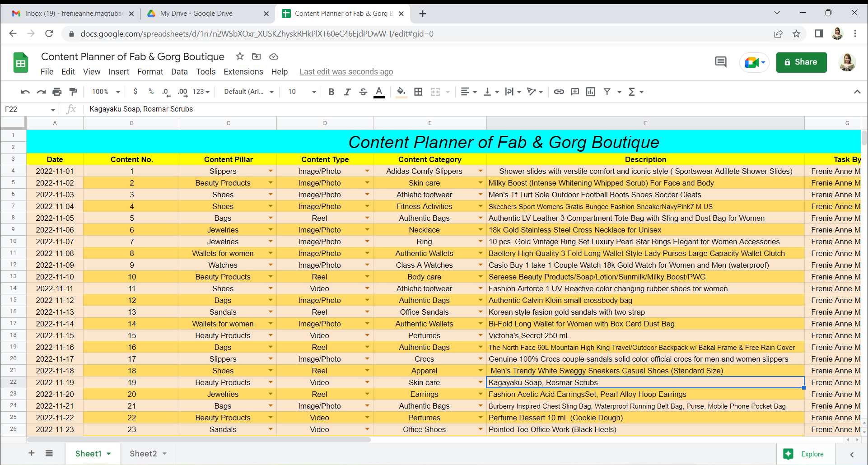Switch to the My Drive browser tab

pos(207,14)
